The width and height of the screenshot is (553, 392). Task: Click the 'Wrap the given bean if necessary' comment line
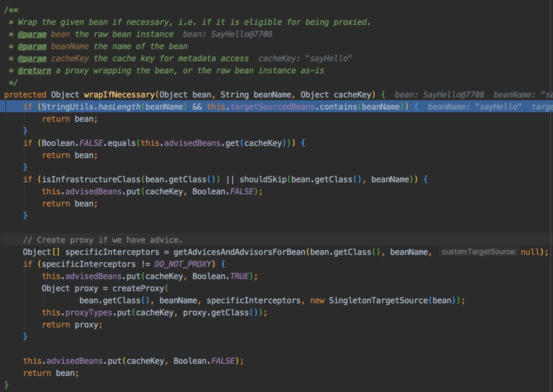tap(194, 22)
